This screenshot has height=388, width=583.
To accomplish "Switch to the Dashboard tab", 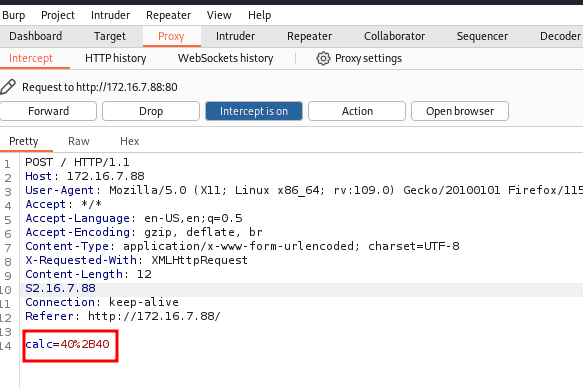I will (x=36, y=36).
